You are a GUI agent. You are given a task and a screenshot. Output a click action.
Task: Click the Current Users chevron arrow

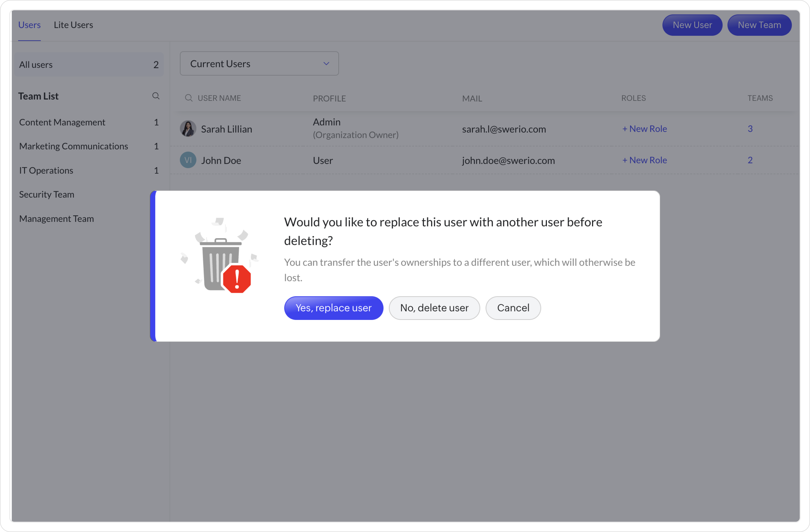point(326,64)
